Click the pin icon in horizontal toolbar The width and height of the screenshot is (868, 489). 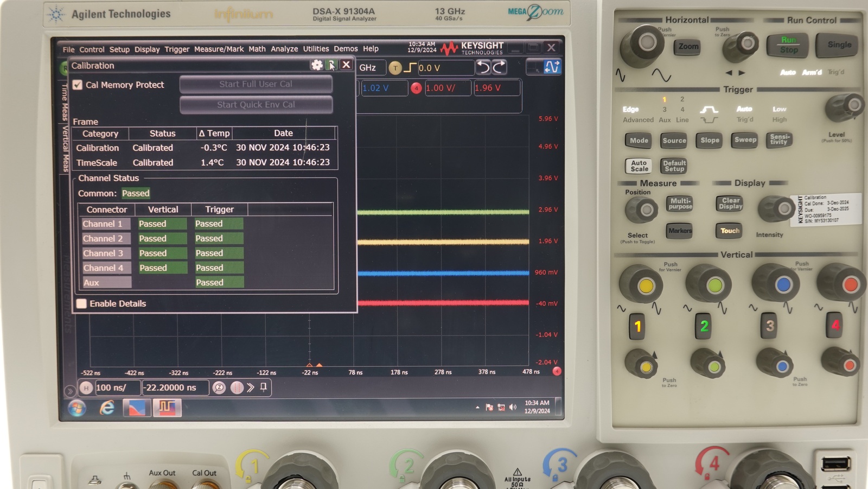tap(264, 387)
